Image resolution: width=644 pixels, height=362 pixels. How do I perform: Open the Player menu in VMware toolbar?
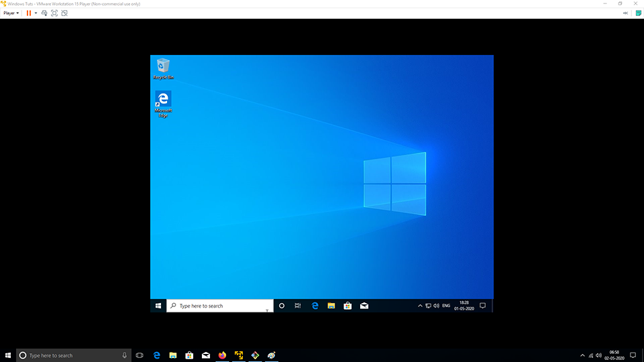(11, 13)
